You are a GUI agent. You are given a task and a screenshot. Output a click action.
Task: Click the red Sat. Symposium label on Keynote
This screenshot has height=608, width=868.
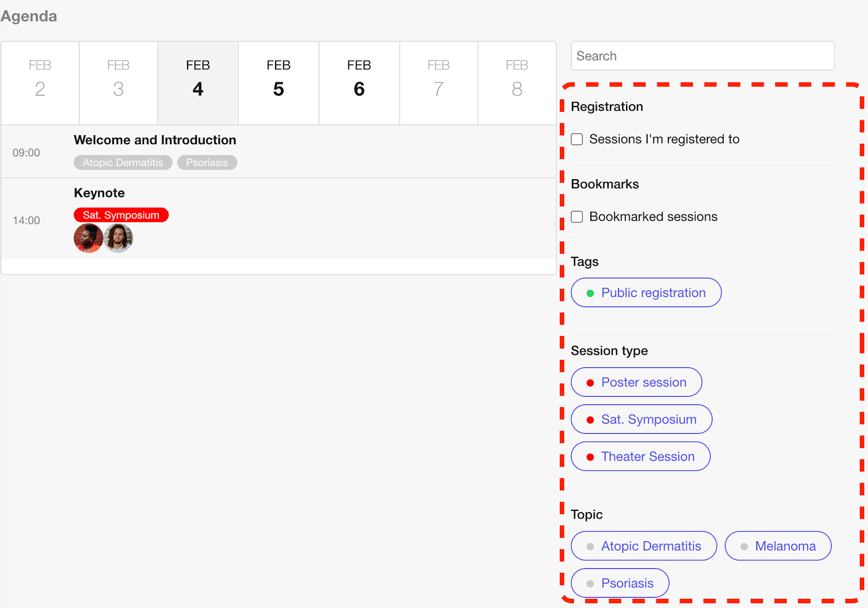(121, 215)
